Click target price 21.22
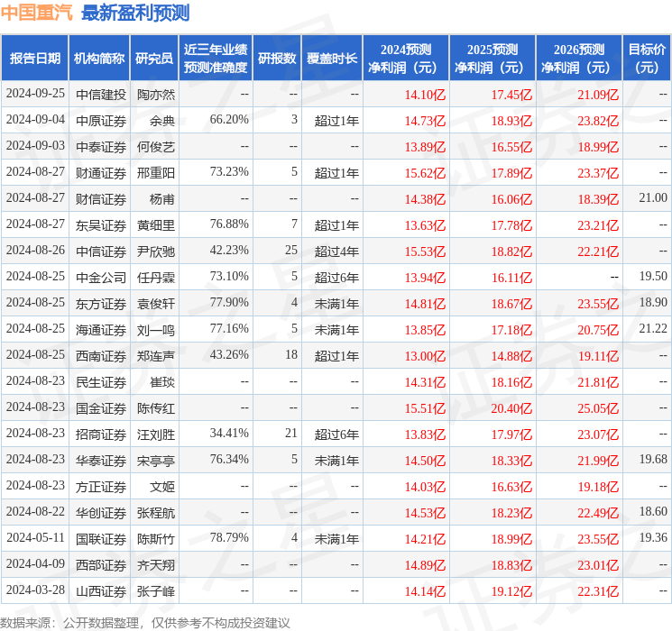This screenshot has height=631, width=672. coord(653,328)
